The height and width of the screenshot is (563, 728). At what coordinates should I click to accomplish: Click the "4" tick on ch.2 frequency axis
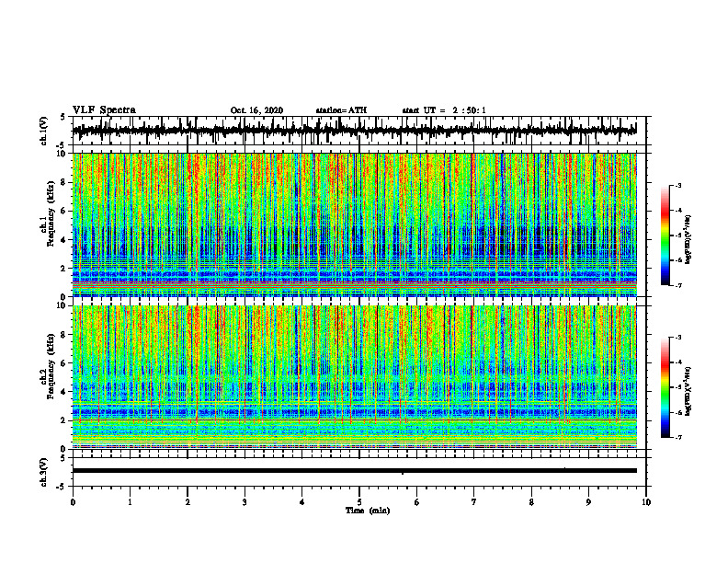[64, 392]
